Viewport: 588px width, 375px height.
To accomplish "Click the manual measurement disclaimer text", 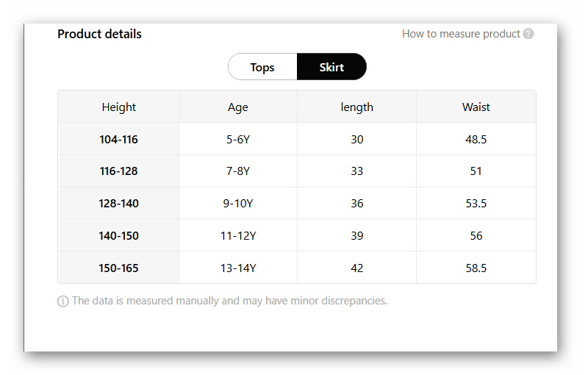I will click(229, 301).
